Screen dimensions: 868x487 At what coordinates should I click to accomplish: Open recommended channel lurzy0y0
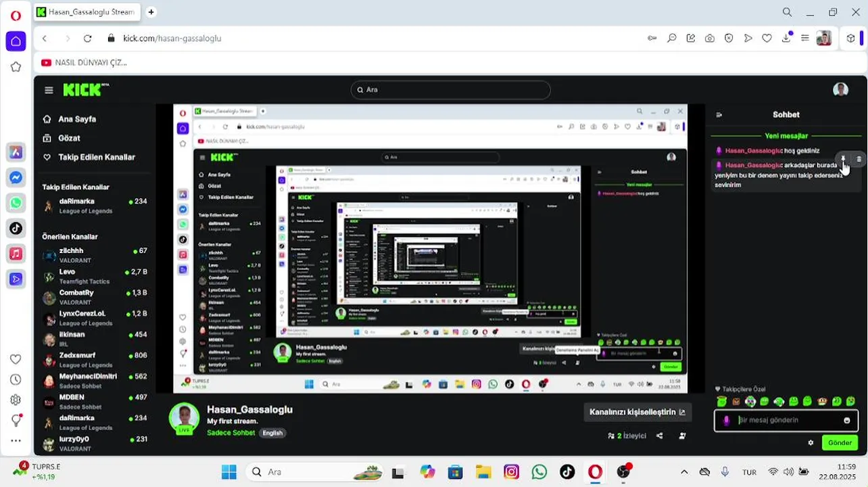(x=95, y=443)
